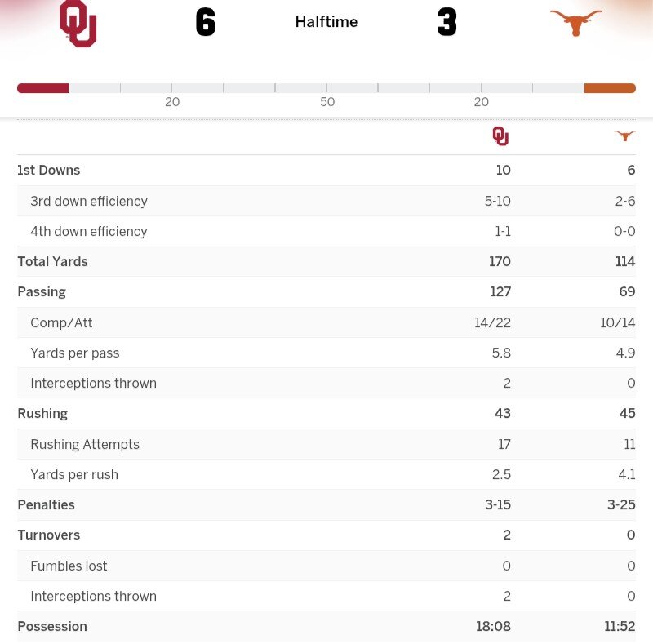Select the 50-yard marker on field bar
This screenshot has height=644, width=653.
pyautogui.click(x=326, y=102)
